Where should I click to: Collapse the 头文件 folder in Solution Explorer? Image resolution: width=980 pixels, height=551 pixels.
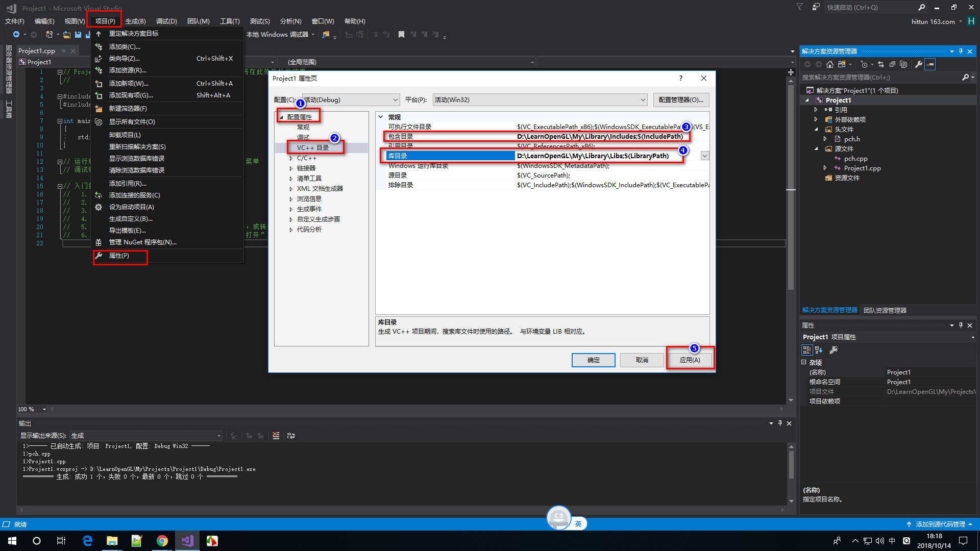coord(816,129)
